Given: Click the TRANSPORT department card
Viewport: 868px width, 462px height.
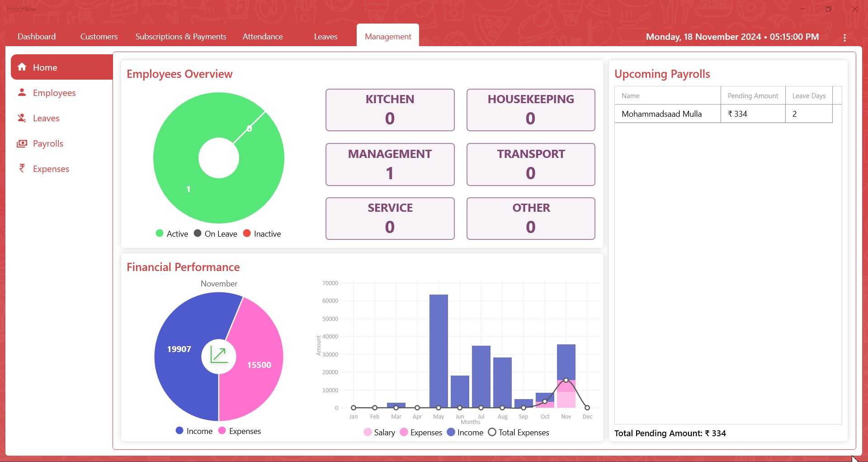Looking at the screenshot, I should (x=531, y=164).
